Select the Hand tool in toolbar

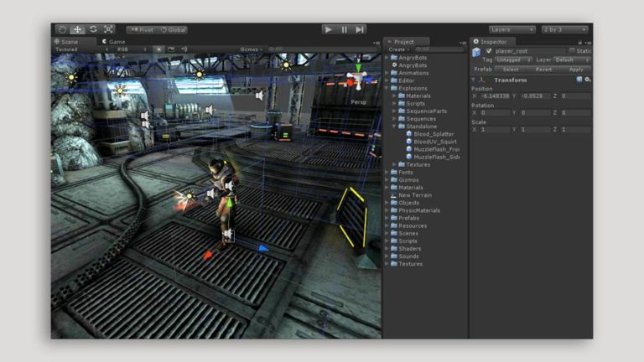[62, 29]
